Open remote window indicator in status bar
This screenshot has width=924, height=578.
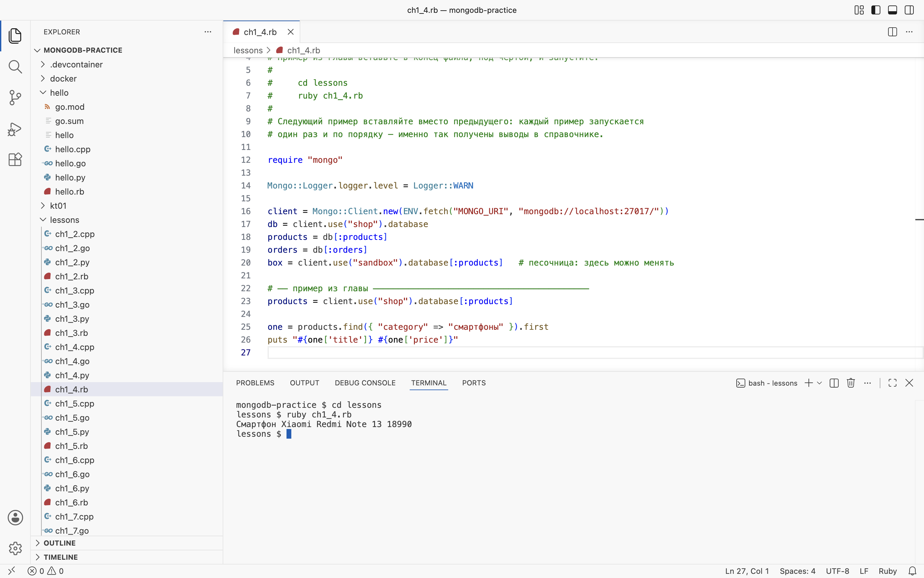[x=12, y=571]
